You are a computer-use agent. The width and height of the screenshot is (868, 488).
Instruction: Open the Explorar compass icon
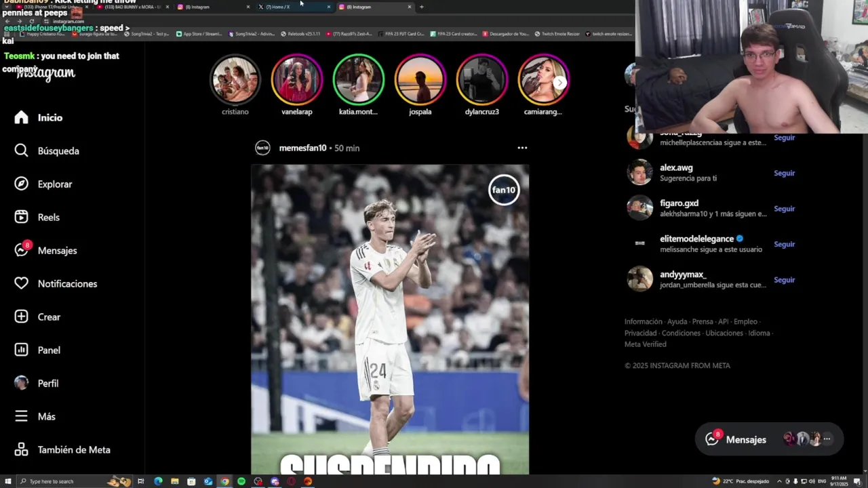[x=21, y=184]
